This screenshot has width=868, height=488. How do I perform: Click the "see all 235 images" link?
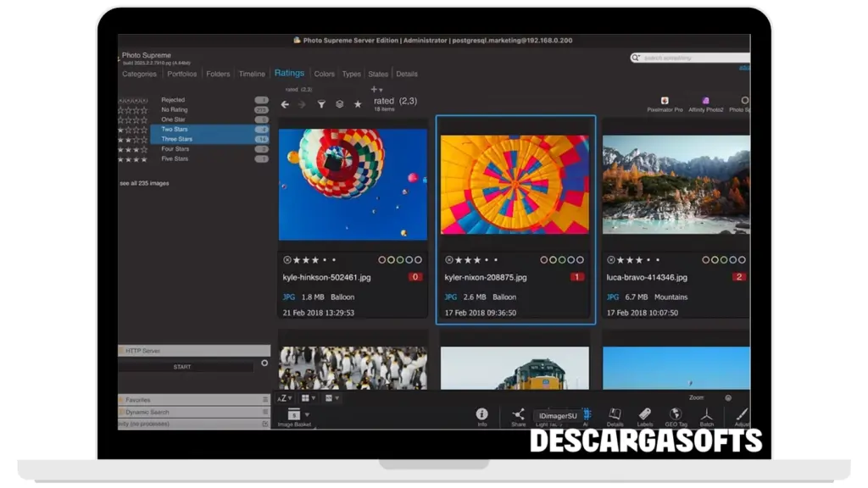[x=144, y=183]
